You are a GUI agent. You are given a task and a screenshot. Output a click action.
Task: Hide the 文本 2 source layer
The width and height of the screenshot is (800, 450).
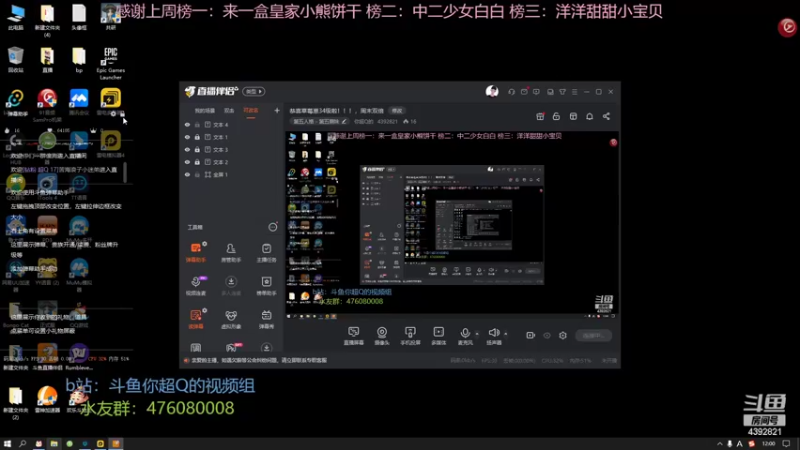(187, 162)
